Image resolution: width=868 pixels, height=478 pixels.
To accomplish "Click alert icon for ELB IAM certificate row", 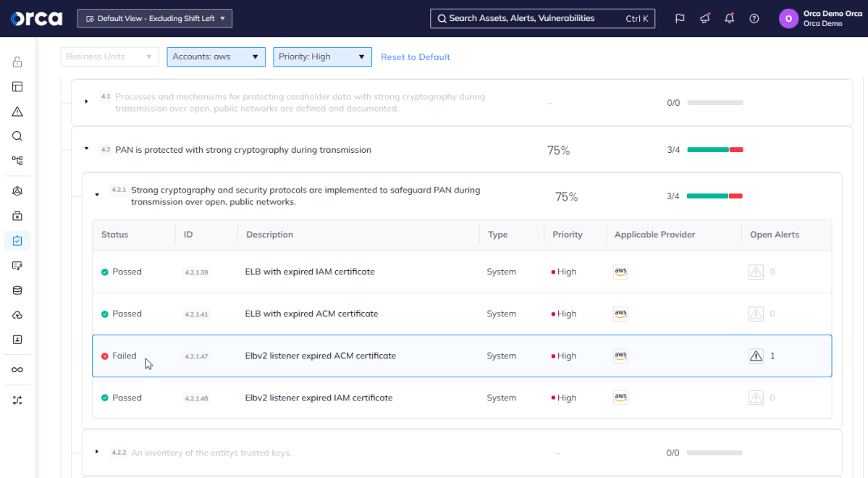I will (756, 272).
